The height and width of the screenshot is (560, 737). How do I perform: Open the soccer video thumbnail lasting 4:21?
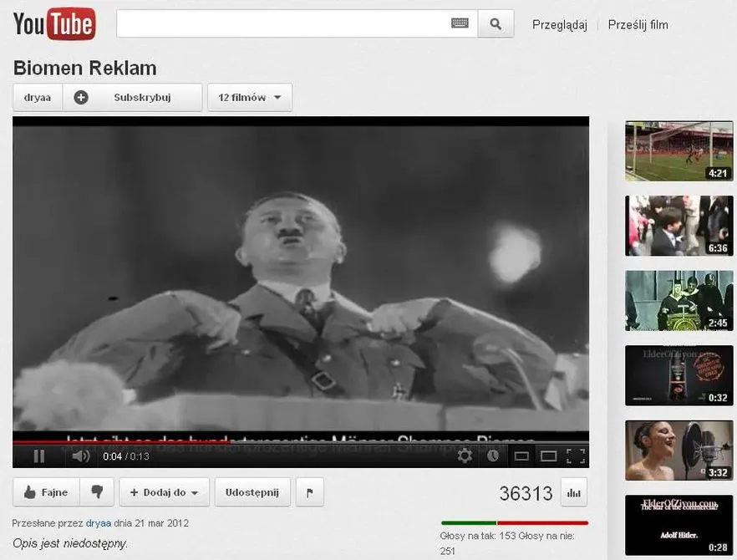click(679, 150)
